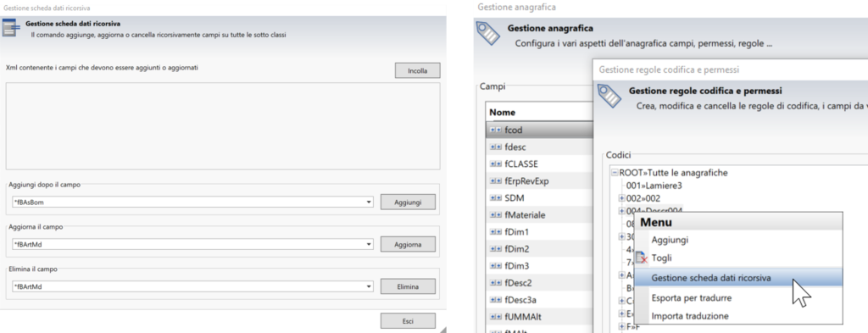Screen dimensions: 868x333
Task: Click the field icon beside fUMMAlt
Action: 495,317
